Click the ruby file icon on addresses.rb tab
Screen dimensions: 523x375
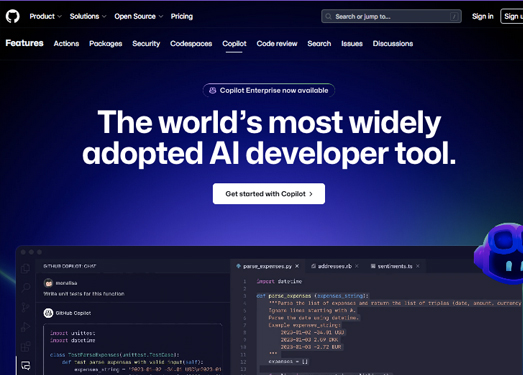tap(314, 266)
